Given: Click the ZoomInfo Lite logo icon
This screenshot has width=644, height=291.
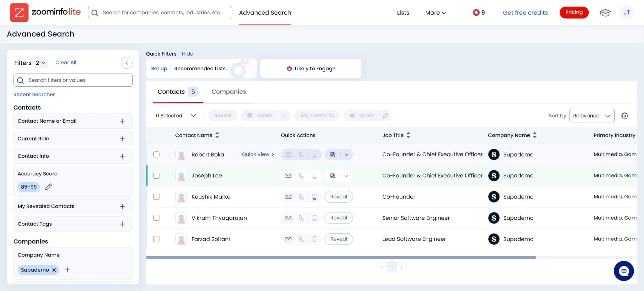Looking at the screenshot, I should pyautogui.click(x=19, y=13).
